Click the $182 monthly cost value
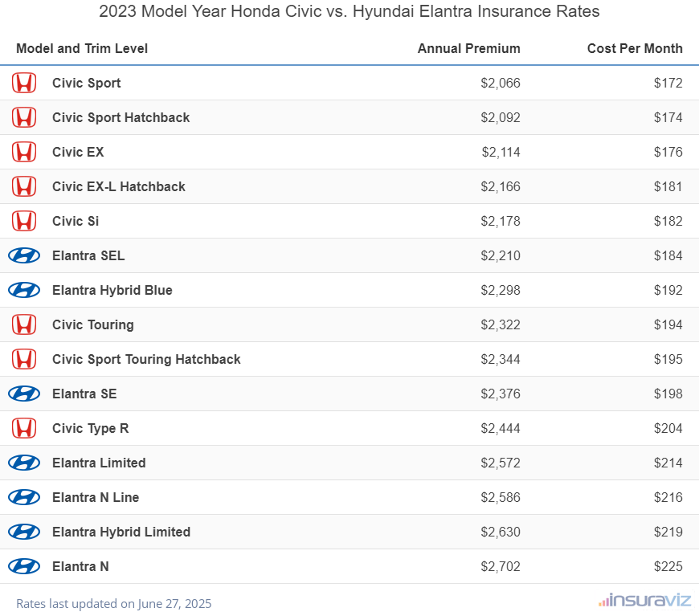The height and width of the screenshot is (616, 699). pos(668,222)
